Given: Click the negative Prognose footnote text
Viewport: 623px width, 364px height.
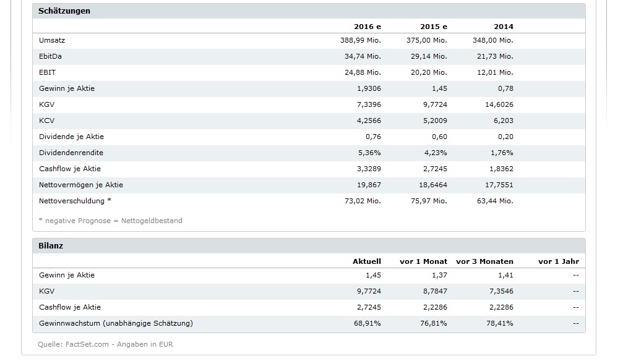Looking at the screenshot, I should pos(110,221).
